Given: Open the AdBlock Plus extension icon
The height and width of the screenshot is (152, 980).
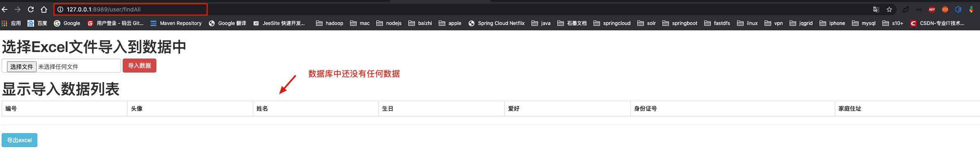Looking at the screenshot, I should [932, 9].
